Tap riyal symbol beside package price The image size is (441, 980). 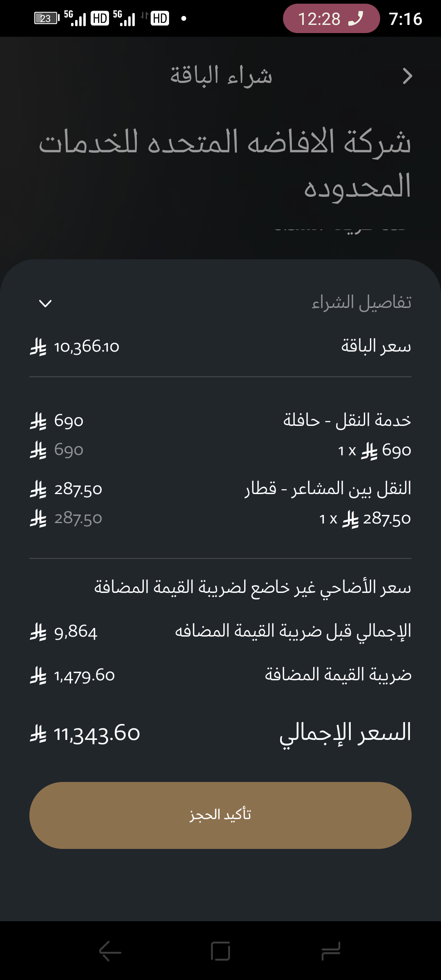(38, 347)
